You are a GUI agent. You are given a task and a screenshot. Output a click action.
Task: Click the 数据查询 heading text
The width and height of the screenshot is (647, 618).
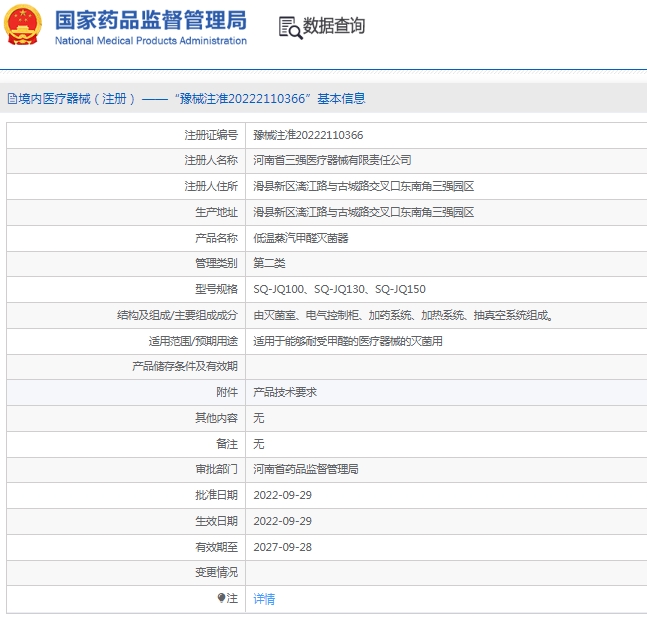(334, 26)
